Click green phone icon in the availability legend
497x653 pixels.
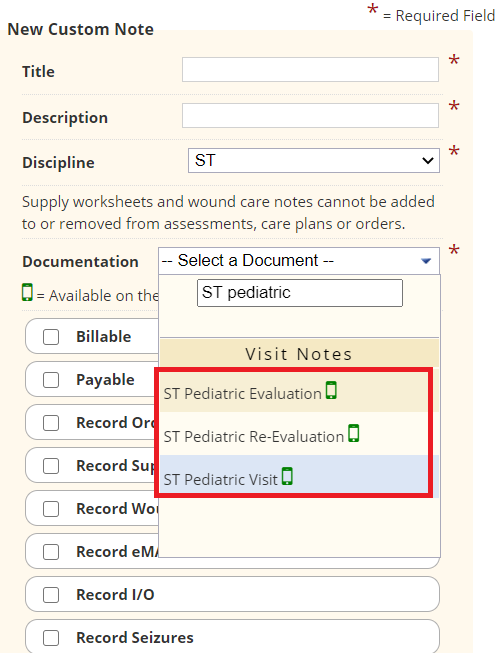click(x=27, y=292)
